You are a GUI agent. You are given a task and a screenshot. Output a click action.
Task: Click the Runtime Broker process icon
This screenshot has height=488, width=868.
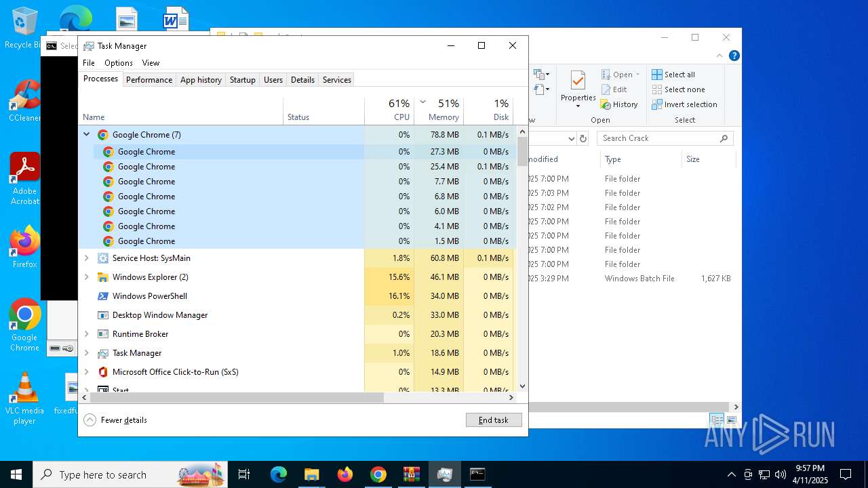click(x=103, y=334)
